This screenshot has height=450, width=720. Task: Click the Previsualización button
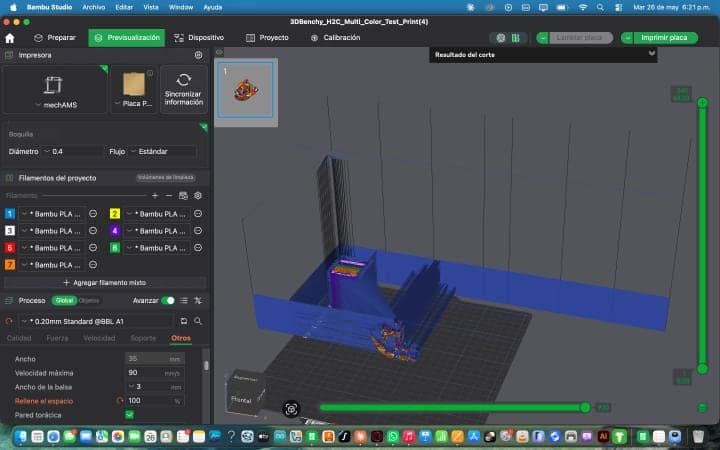tap(127, 38)
